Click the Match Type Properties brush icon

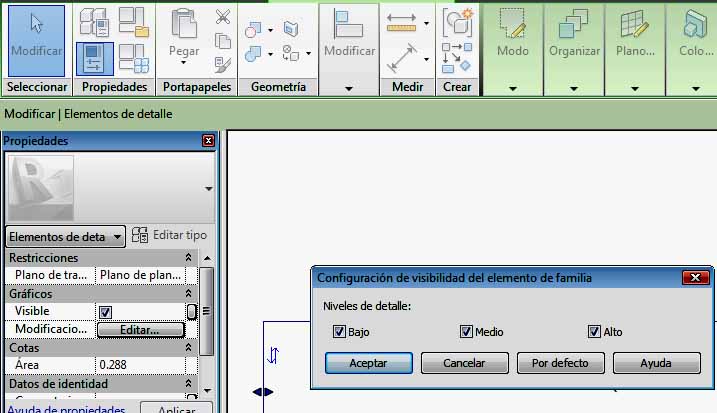223,64
